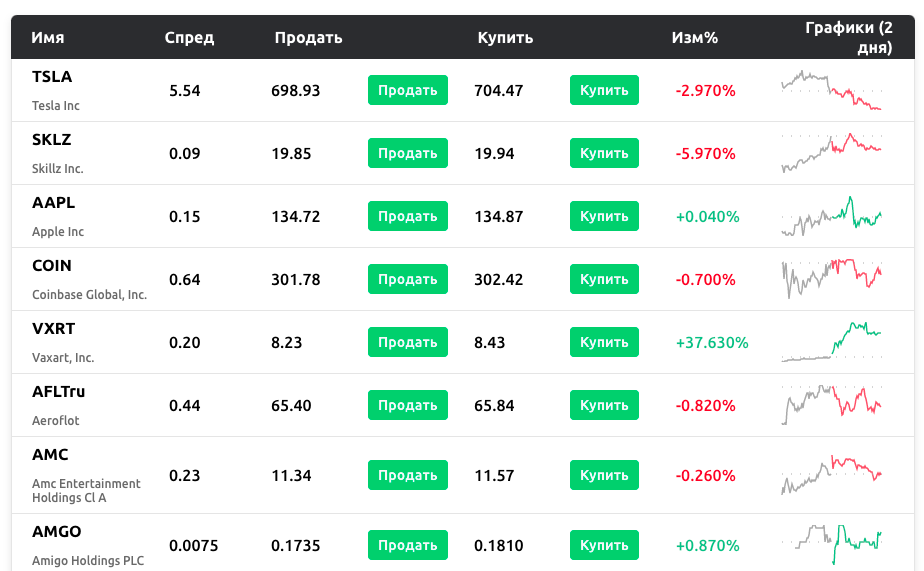View the VXRT mini price chart
The width and height of the screenshot is (924, 571).
click(831, 342)
